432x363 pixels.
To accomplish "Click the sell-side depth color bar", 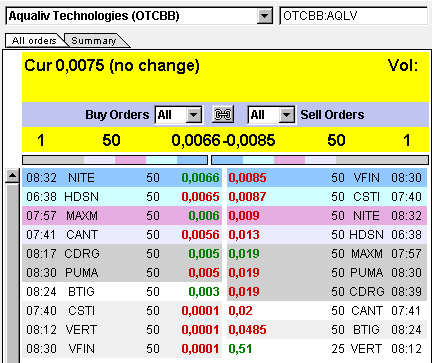I will pyautogui.click(x=320, y=160).
